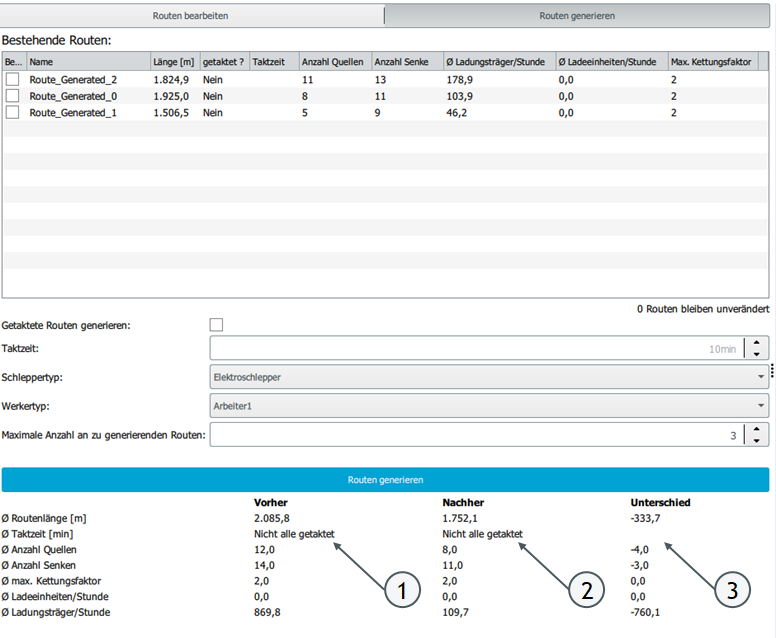776x638 pixels.
Task: Increase Taktzeit with the up arrow
Action: tap(757, 342)
